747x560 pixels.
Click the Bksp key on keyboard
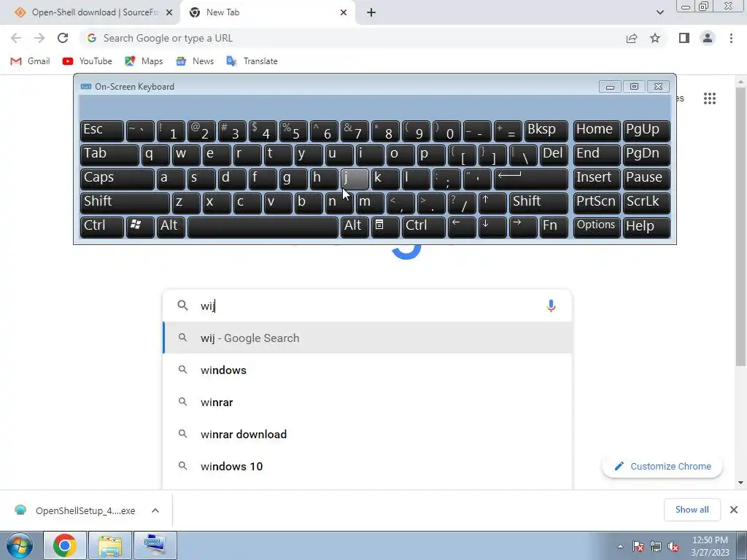point(546,131)
